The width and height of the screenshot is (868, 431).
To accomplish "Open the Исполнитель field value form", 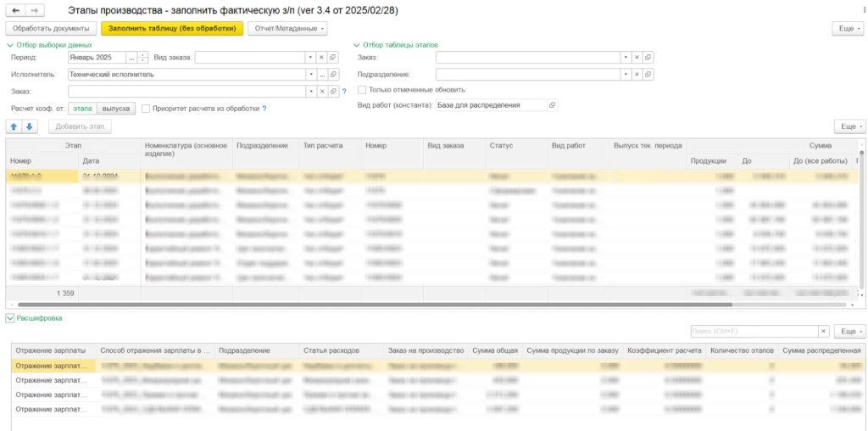I will (x=333, y=74).
